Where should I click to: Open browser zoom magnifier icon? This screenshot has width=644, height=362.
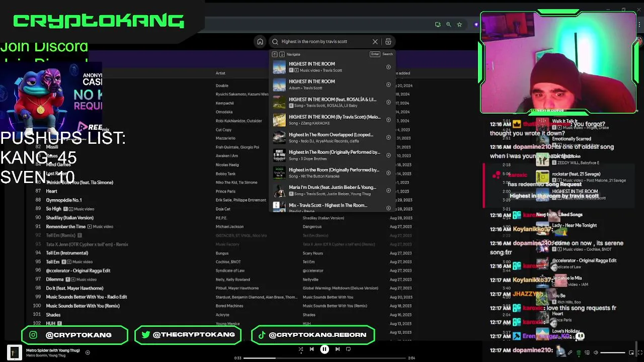(x=448, y=24)
